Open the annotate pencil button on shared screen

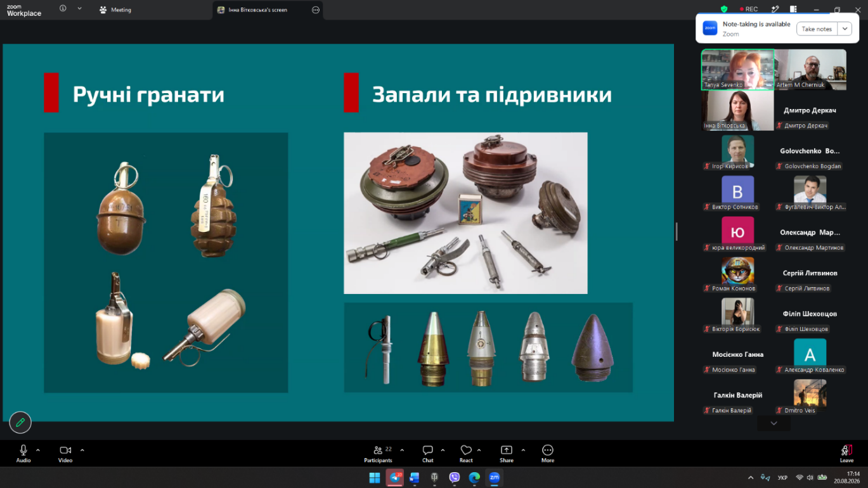pos(20,422)
